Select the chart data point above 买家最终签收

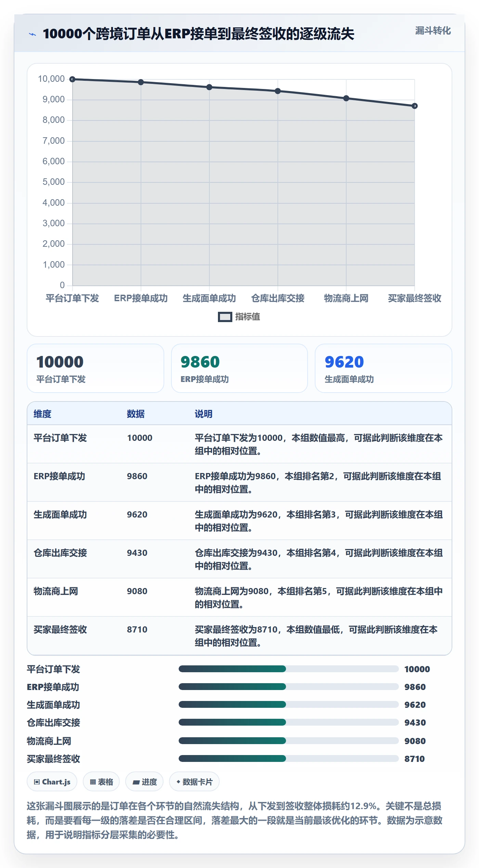415,106
